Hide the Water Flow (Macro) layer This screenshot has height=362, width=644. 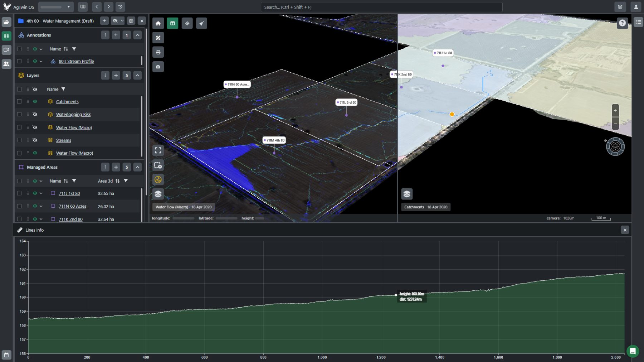[35, 153]
